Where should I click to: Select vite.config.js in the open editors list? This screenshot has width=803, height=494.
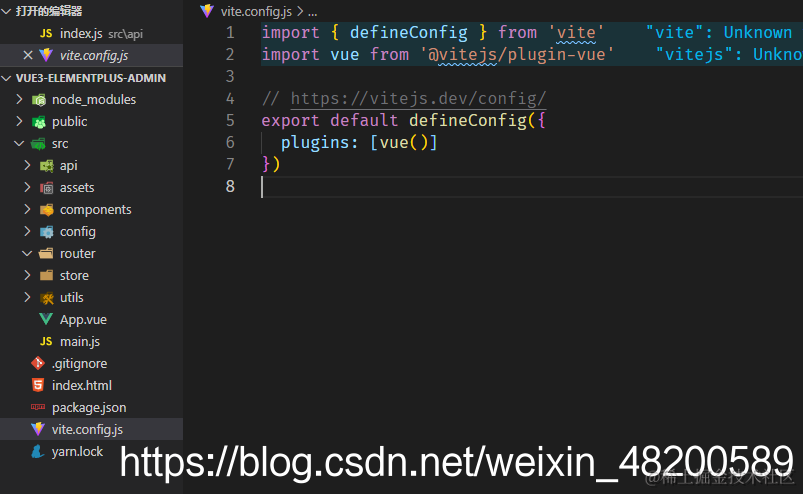coord(91,55)
